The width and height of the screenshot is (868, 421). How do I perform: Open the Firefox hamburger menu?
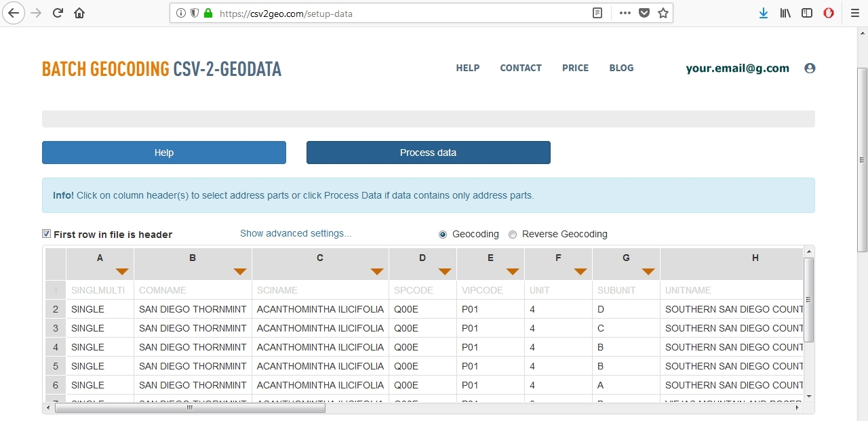854,13
